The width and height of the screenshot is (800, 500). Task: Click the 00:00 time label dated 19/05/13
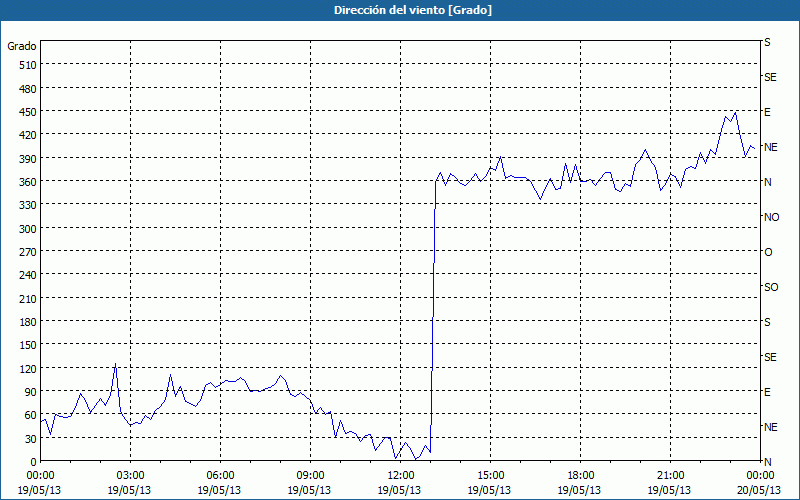40,476
